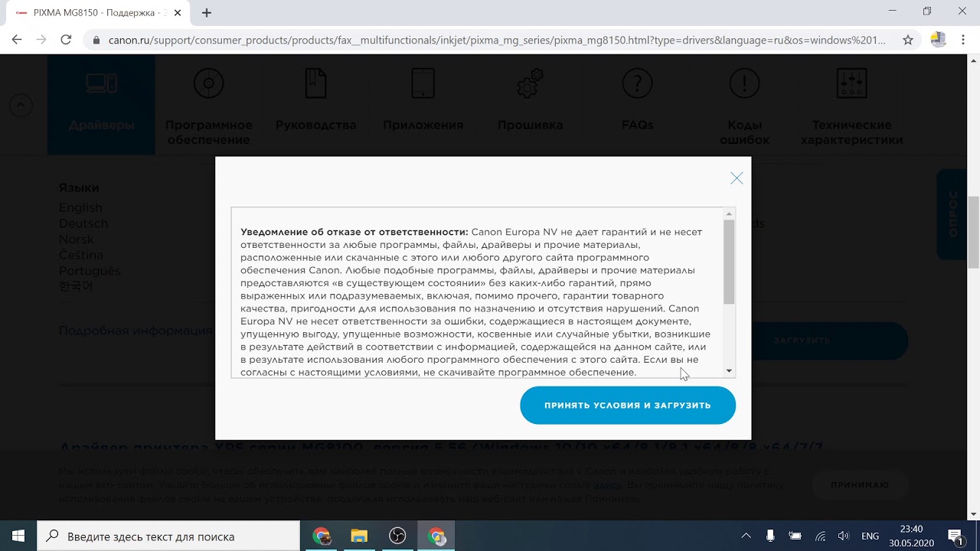This screenshot has height=551, width=980.
Task: Choose English language option
Action: tap(80, 207)
